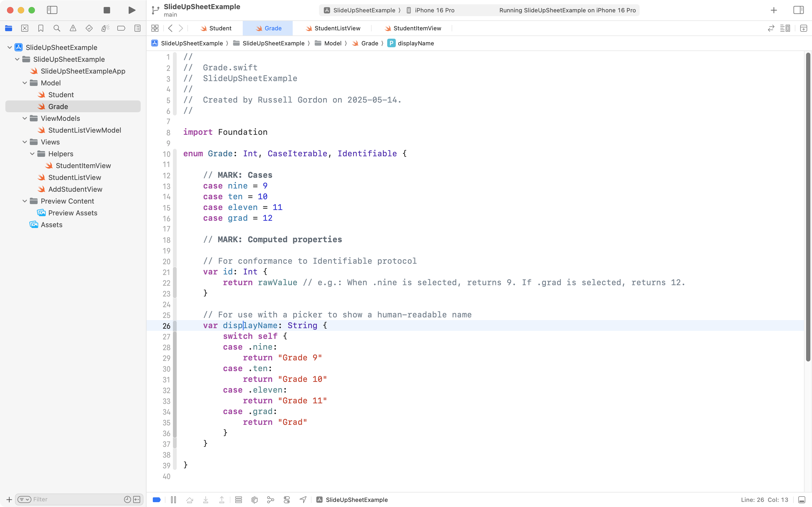The image size is (812, 507).
Task: Open the Breakpoint navigator icon
Action: coord(121,28)
